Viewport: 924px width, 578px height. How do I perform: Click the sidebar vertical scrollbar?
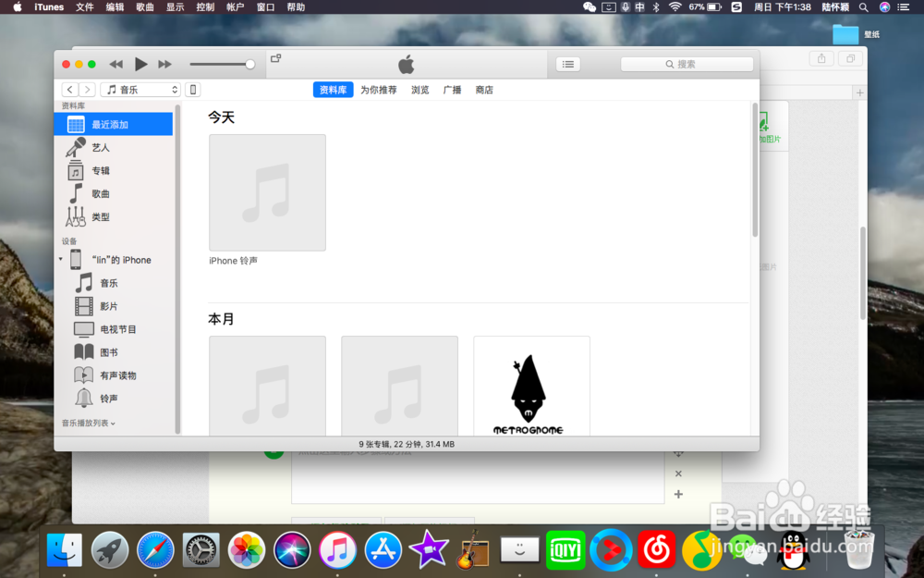[177, 268]
